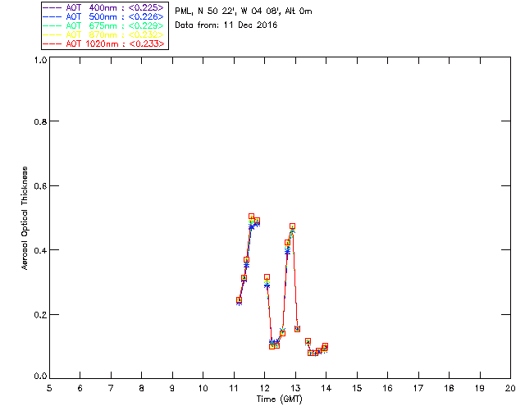The height and width of the screenshot is (420, 525).
Task: Click the 0.0 y-axis tick label
Action: pos(40,377)
